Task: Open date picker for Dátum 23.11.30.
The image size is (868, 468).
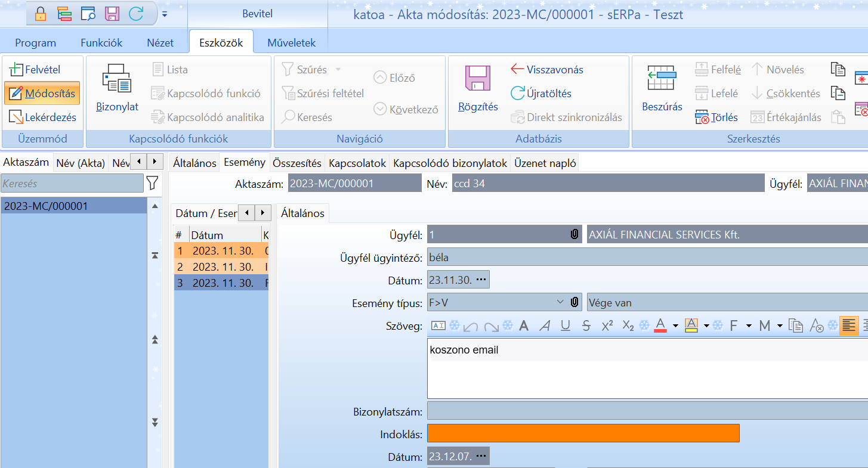Action: pos(481,280)
